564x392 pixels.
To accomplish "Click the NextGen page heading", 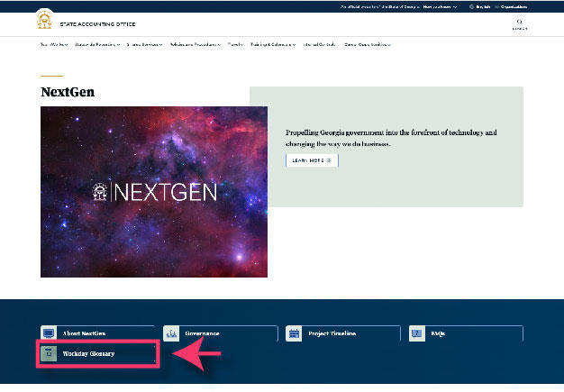I will 68,92.
